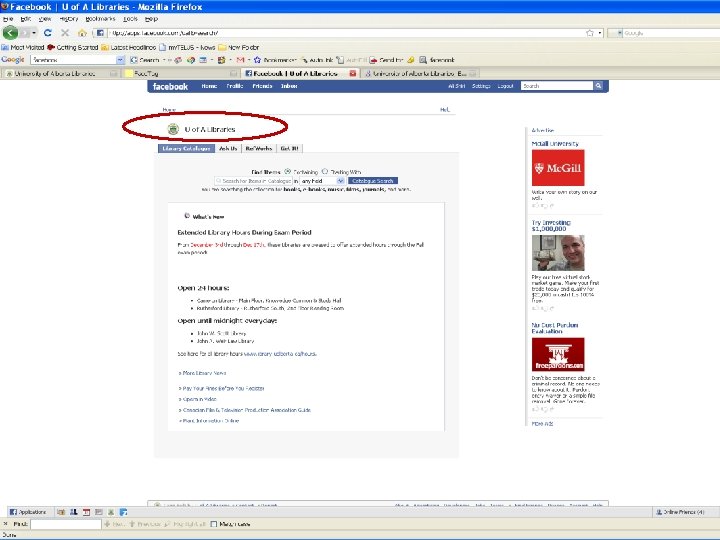Click the What's New icon
Screen dimensions: 720x540
tap(187, 216)
